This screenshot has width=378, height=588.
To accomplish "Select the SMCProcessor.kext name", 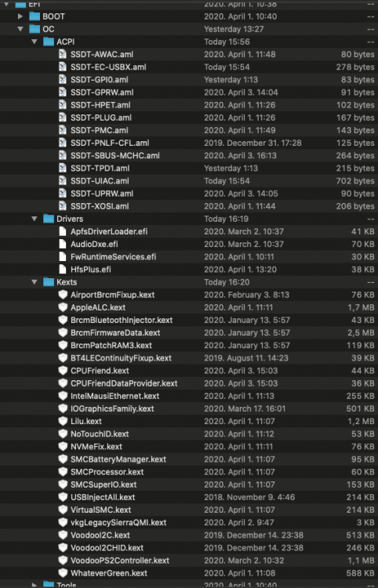I will click(107, 472).
